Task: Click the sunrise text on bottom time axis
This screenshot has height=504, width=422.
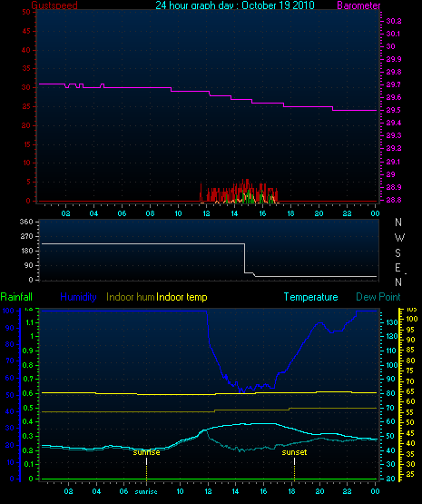Action: pyautogui.click(x=146, y=492)
